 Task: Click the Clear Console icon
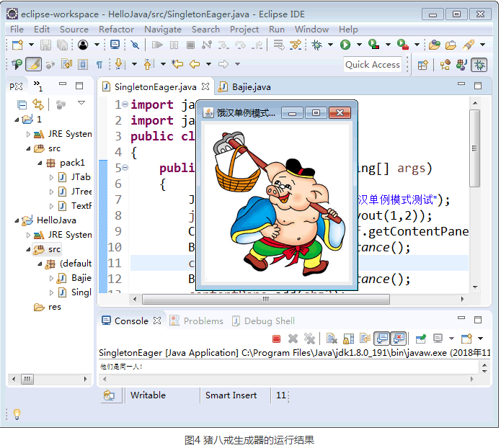click(332, 339)
